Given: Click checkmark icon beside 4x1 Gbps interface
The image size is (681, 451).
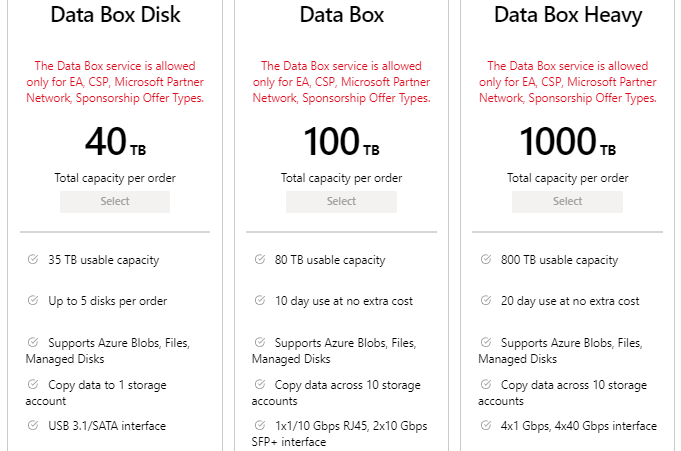Looking at the screenshot, I should (486, 425).
